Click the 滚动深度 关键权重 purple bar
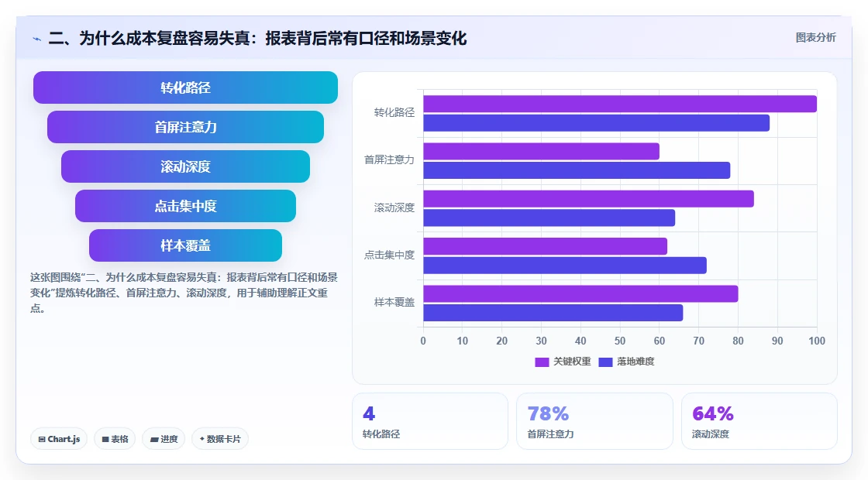Screen dimensions: 868x480 [x=588, y=198]
